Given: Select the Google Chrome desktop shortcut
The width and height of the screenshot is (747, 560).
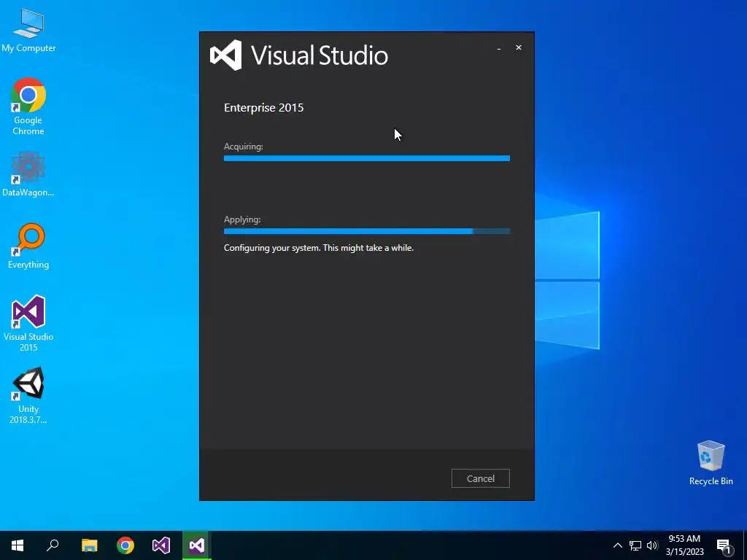Looking at the screenshot, I should (28, 106).
